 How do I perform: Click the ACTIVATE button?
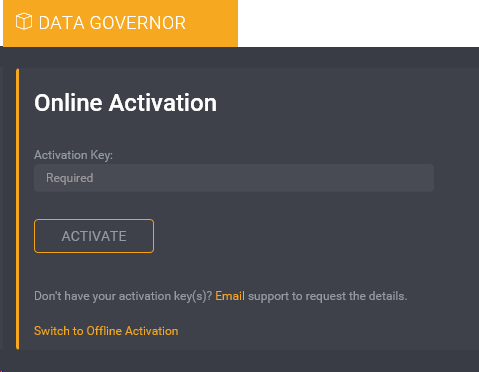(x=94, y=236)
